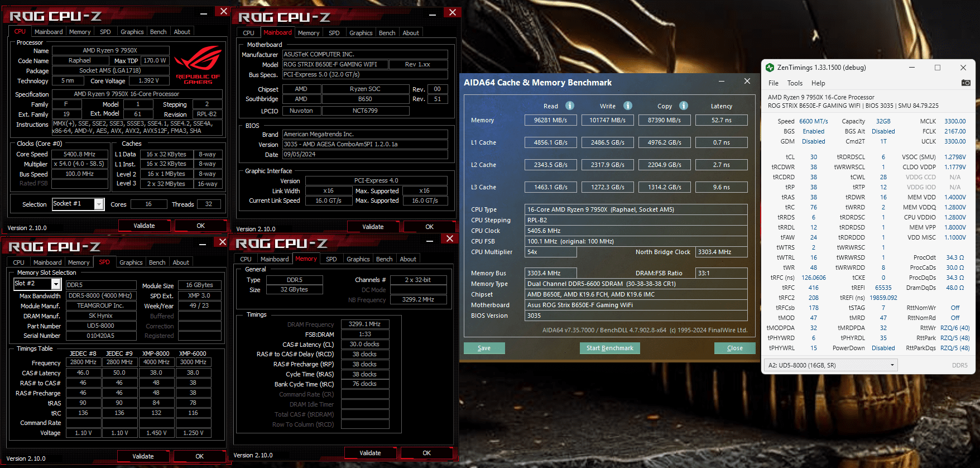
Task: Click the RttPark value RZQ/5 (48)
Action: click(x=955, y=338)
